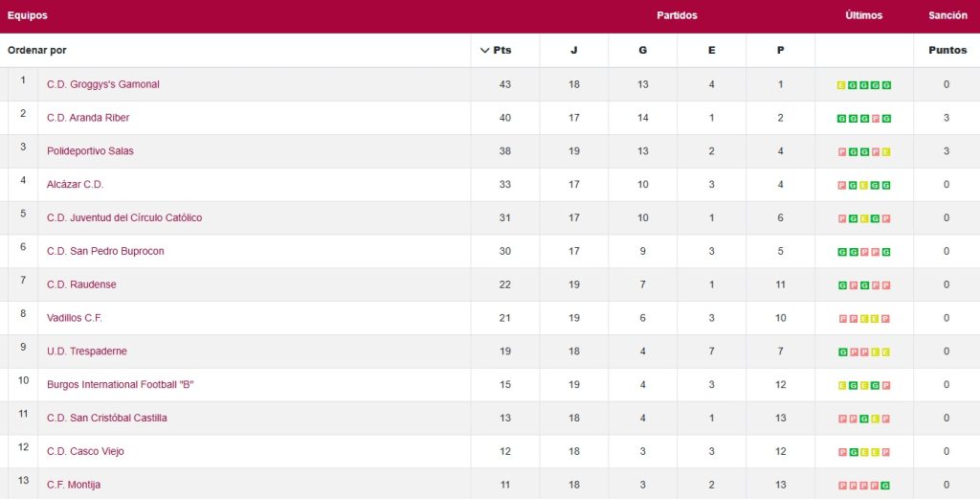Click the Vadillos C.F. team link
This screenshot has width=980, height=499.
click(75, 318)
